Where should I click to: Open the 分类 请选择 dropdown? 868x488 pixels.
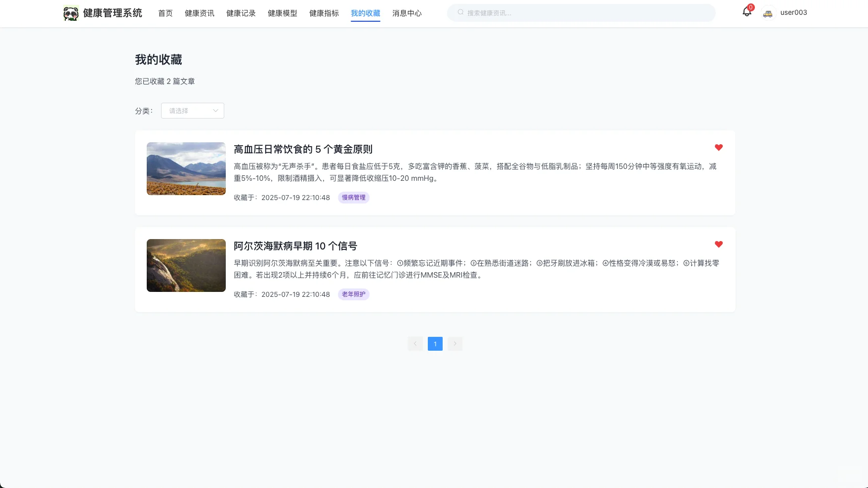coord(192,110)
